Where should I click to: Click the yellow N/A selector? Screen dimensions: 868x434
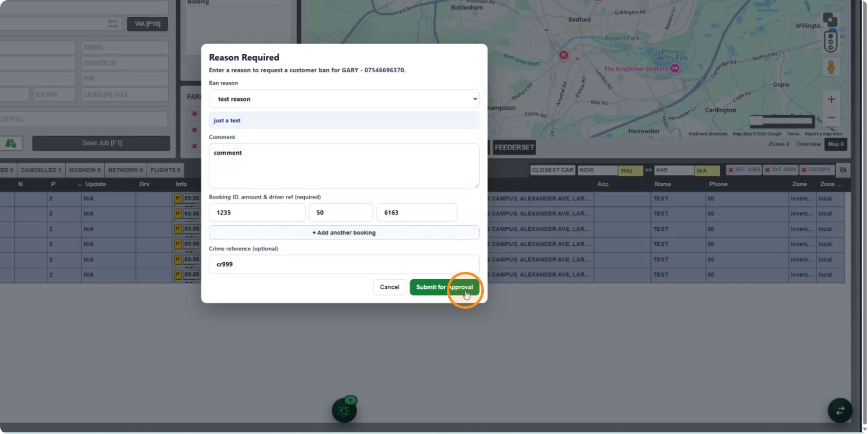[707, 171]
